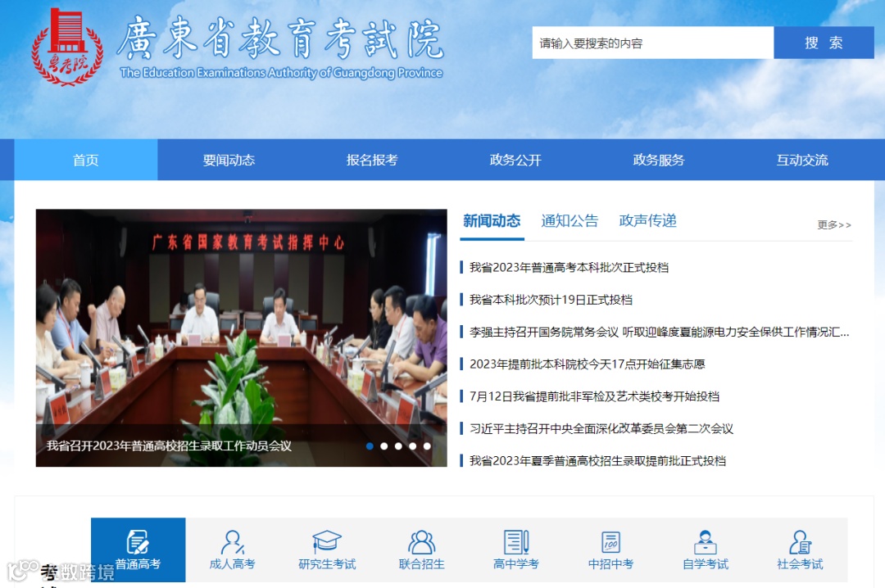
Task: Select the 联合招生 people icon
Action: 420,543
